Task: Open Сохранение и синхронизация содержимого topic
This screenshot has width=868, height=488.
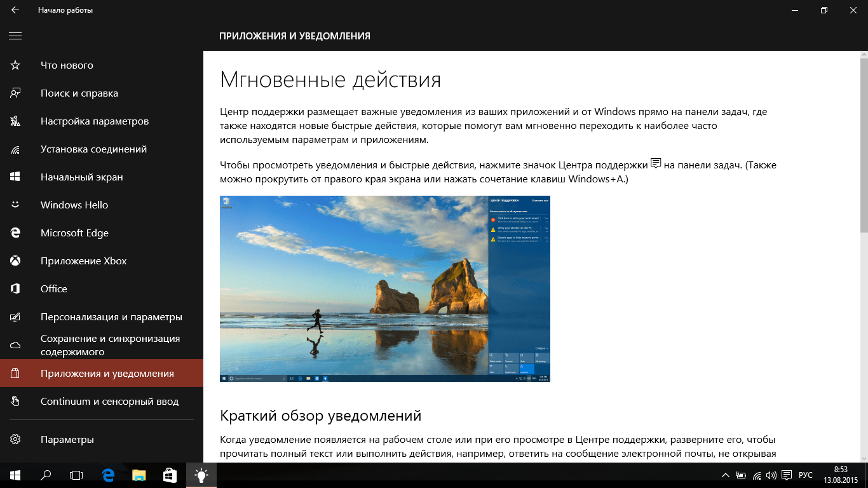Action: click(102, 345)
